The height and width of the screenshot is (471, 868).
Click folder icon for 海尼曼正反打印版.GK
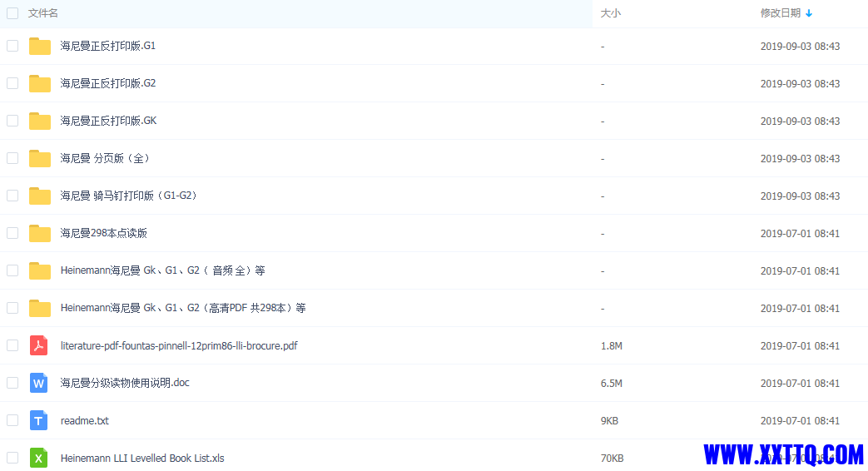coord(40,121)
